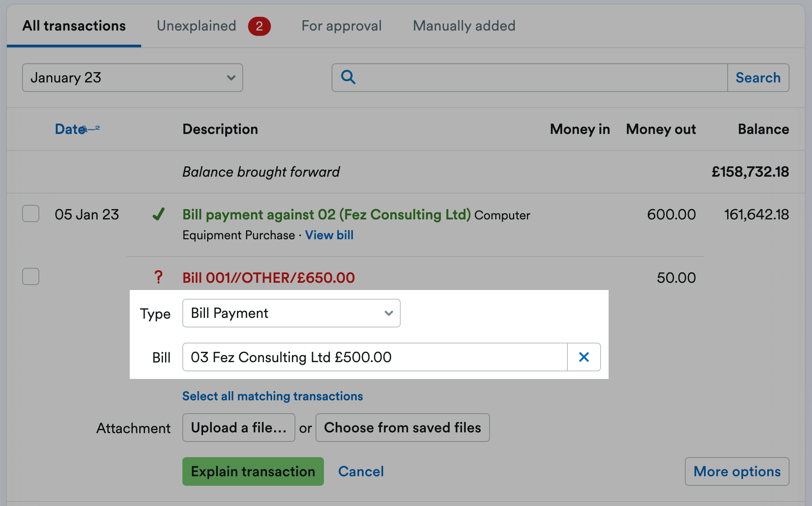The height and width of the screenshot is (506, 812).
Task: Click Select all matching transactions
Action: coord(272,396)
